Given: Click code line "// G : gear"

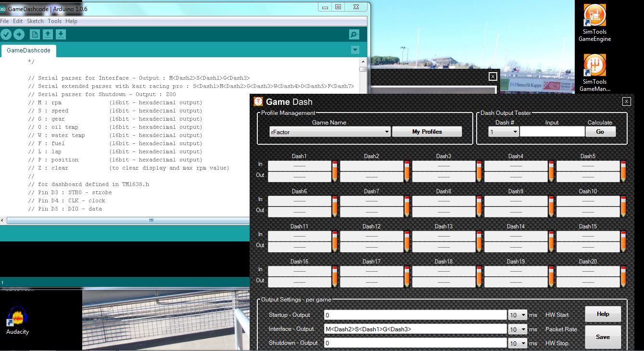Looking at the screenshot, I should coord(115,119).
